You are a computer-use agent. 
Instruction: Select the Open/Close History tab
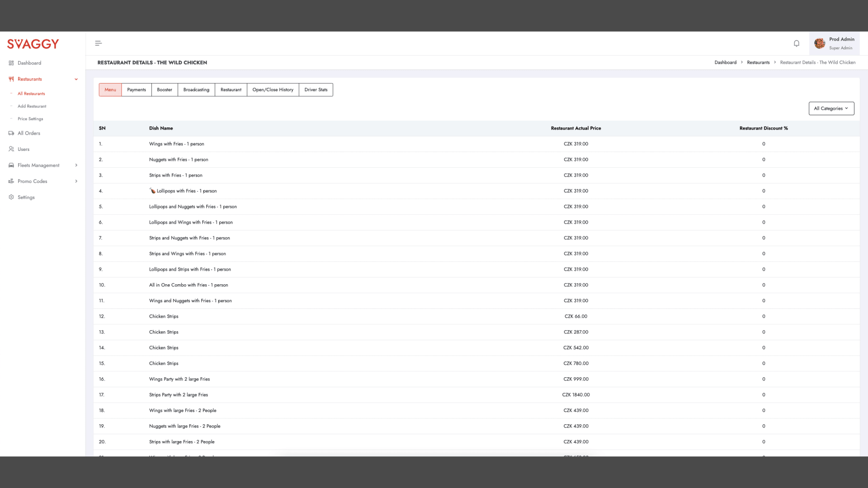(273, 90)
